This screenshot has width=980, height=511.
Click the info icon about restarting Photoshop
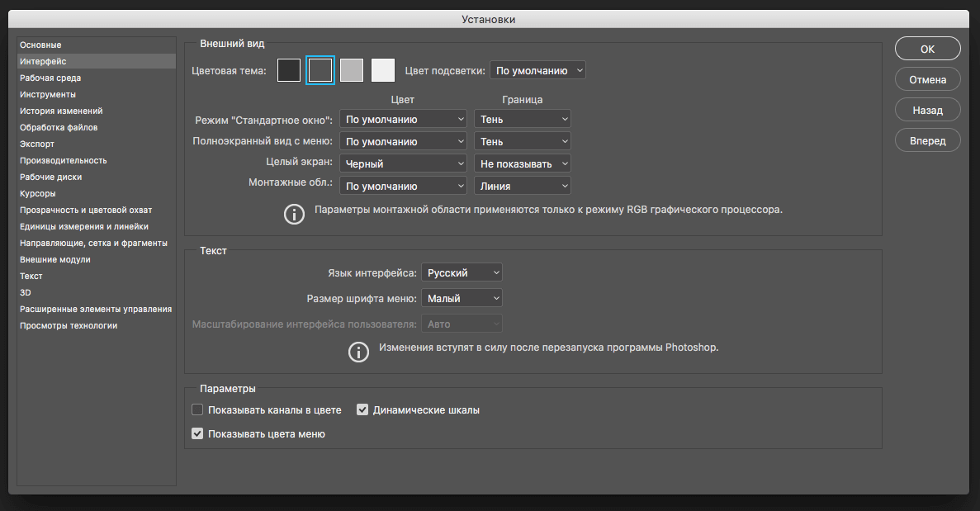click(358, 352)
